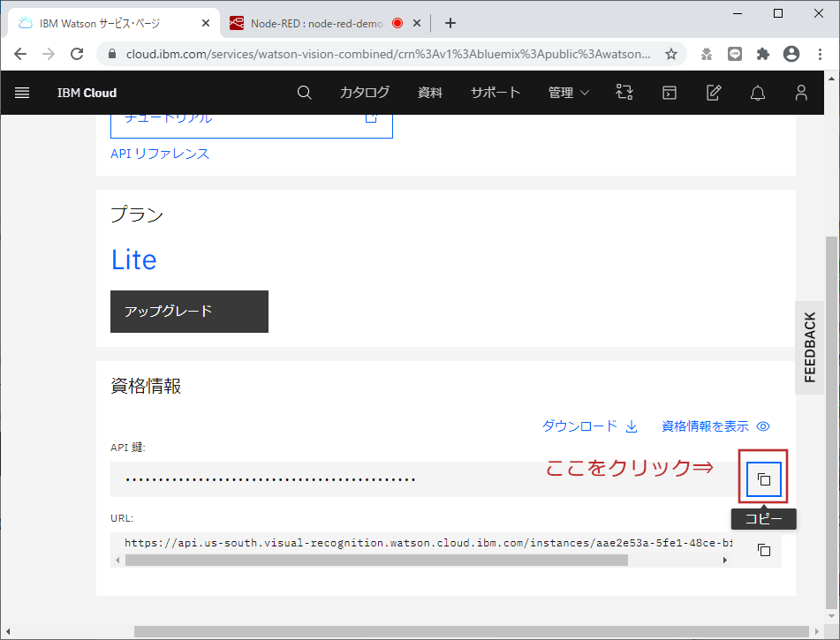Open the IBM Cloud hamburger navigation menu
This screenshot has width=840, height=640.
[x=22, y=93]
